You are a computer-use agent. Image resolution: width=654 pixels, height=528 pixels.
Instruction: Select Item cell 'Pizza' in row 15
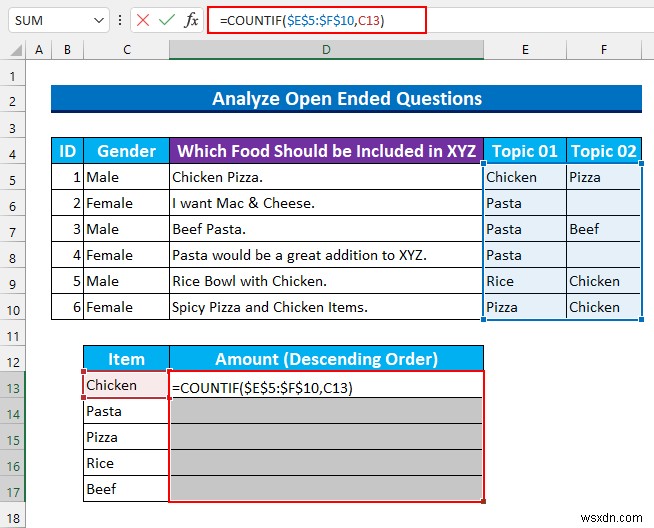click(x=126, y=437)
